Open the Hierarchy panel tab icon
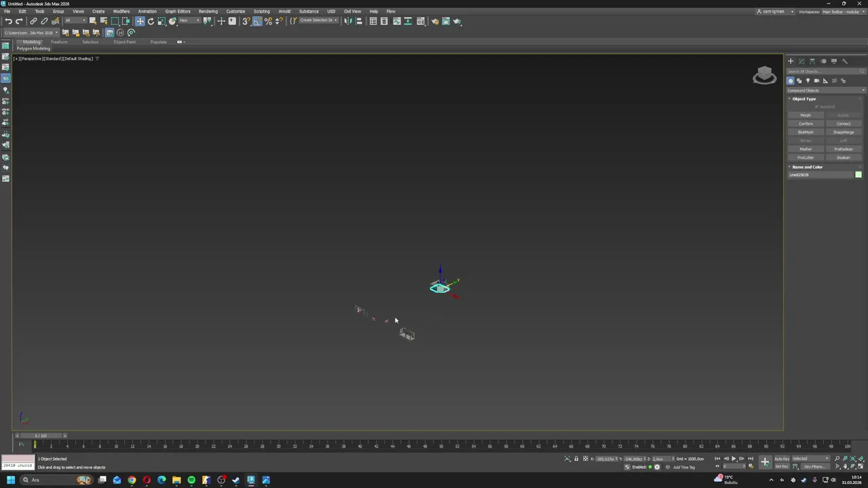The width and height of the screenshot is (868, 488). coord(812,61)
